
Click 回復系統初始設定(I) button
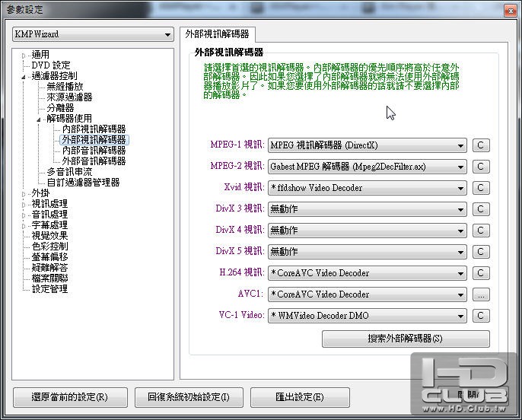189,397
